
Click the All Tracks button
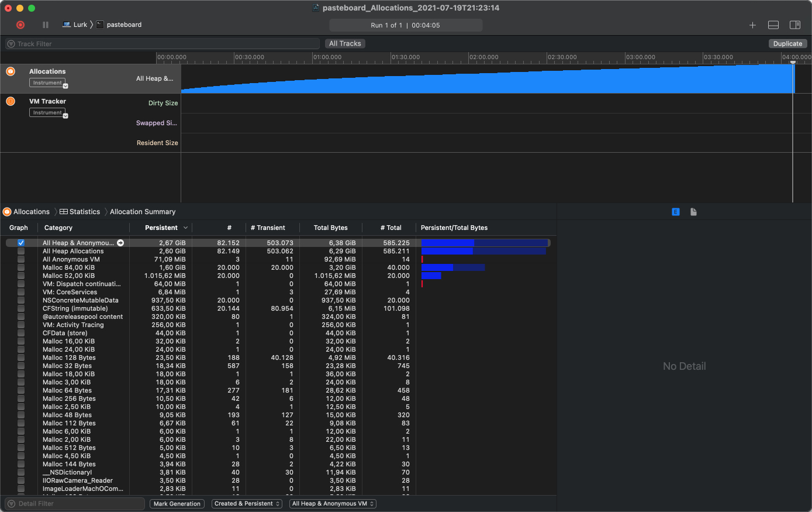point(345,43)
